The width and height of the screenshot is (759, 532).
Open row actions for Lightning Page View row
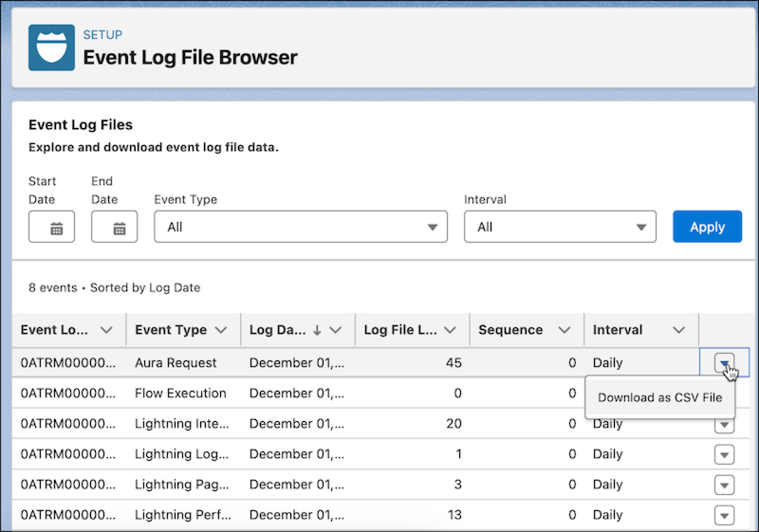(x=724, y=485)
